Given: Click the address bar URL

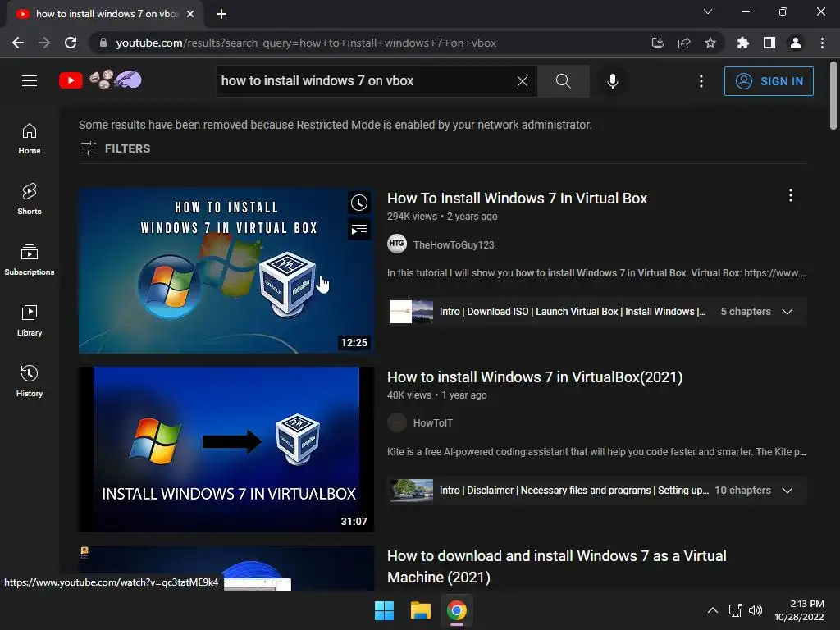Looking at the screenshot, I should pos(306,43).
